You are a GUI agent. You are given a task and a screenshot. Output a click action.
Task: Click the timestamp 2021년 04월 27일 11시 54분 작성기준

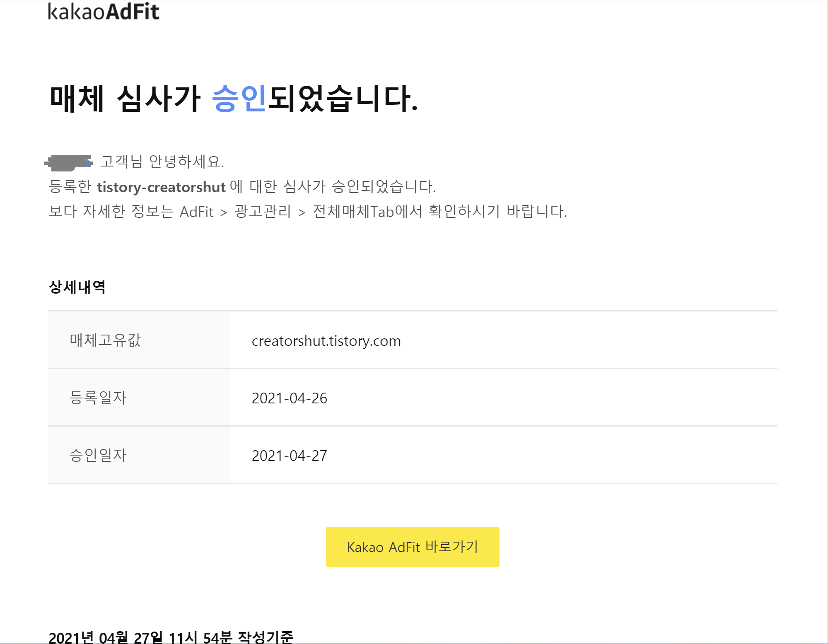[171, 637]
